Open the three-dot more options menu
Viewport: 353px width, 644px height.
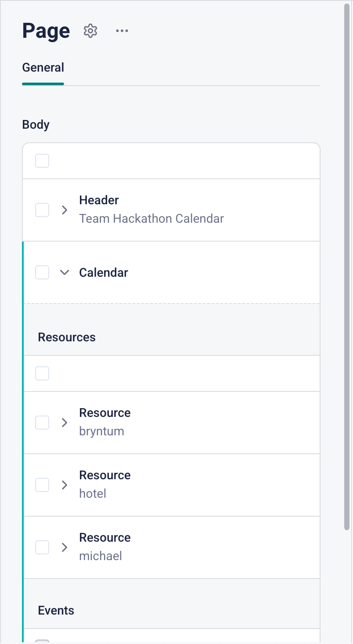pos(122,31)
